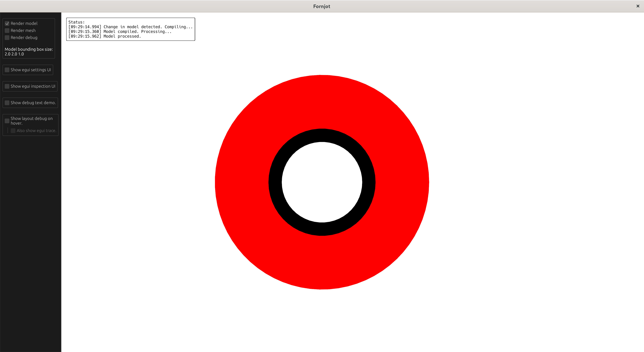Enable Show debug text demo checkbox
Screen dimensions: 644x352
(7, 103)
